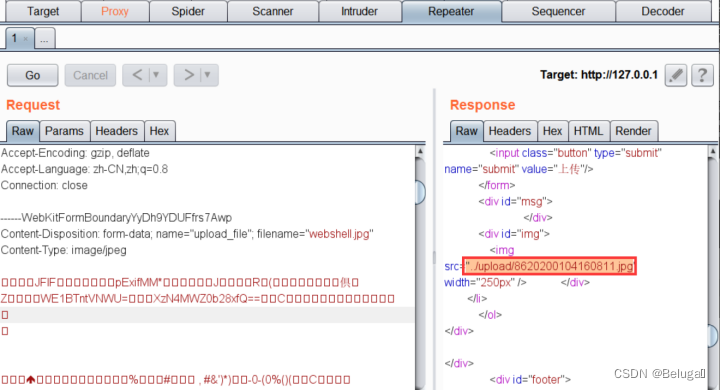This screenshot has height=390, width=720.
Task: Select the Response Raw tab
Action: (467, 131)
